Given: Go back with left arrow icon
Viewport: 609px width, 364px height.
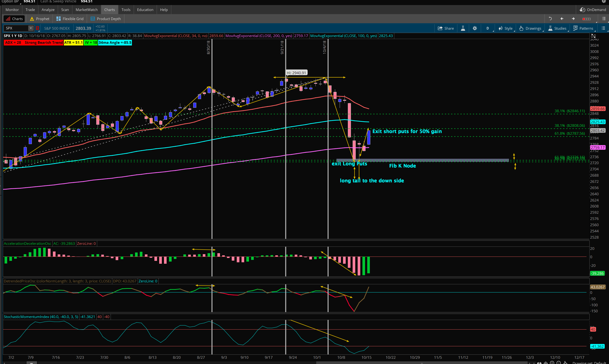Looking at the screenshot, I should click(x=562, y=19).
